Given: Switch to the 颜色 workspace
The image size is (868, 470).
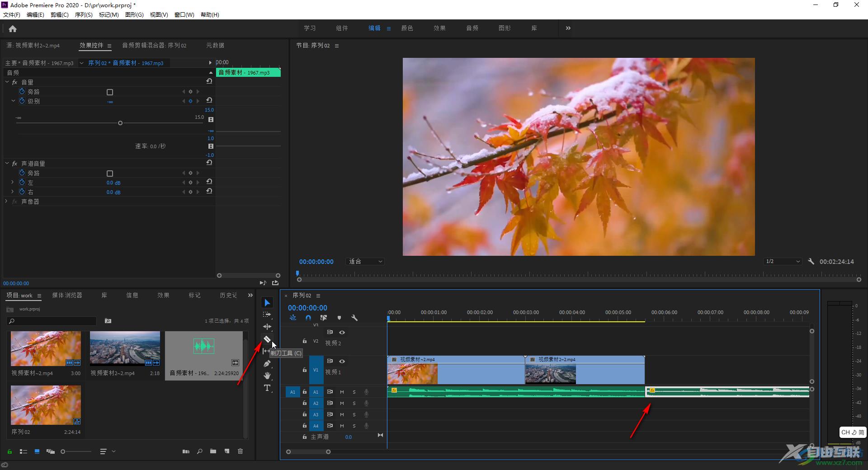Looking at the screenshot, I should coord(407,28).
